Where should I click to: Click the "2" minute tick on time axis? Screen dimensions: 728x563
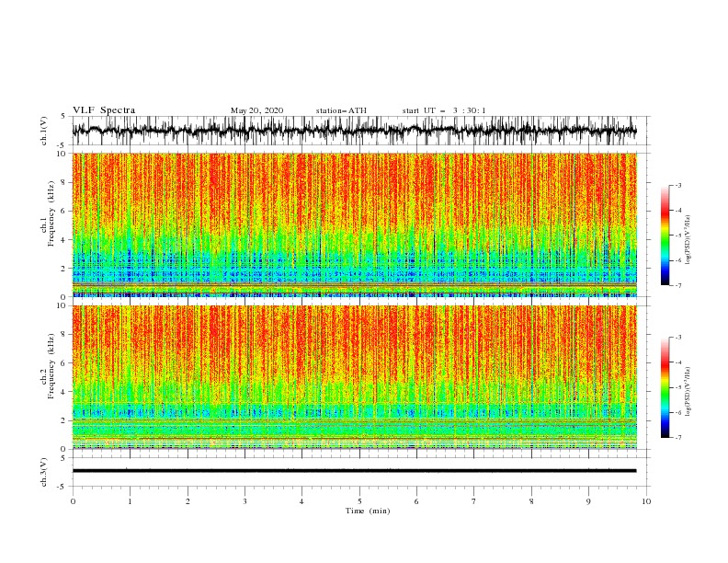(x=188, y=501)
